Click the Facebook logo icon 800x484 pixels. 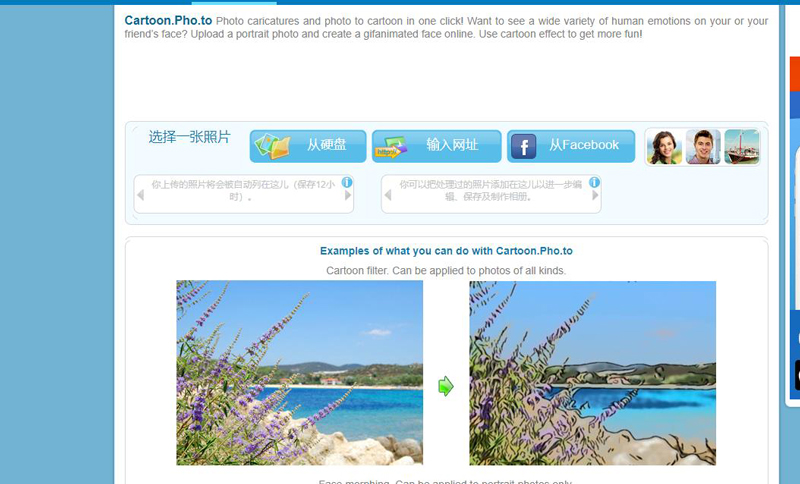(523, 147)
